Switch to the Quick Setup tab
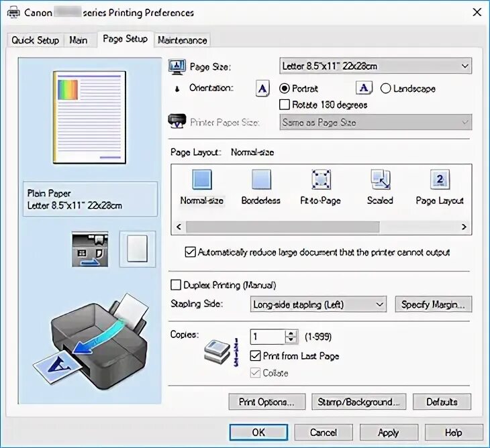Screen dimensions: 490x448 tap(36, 40)
